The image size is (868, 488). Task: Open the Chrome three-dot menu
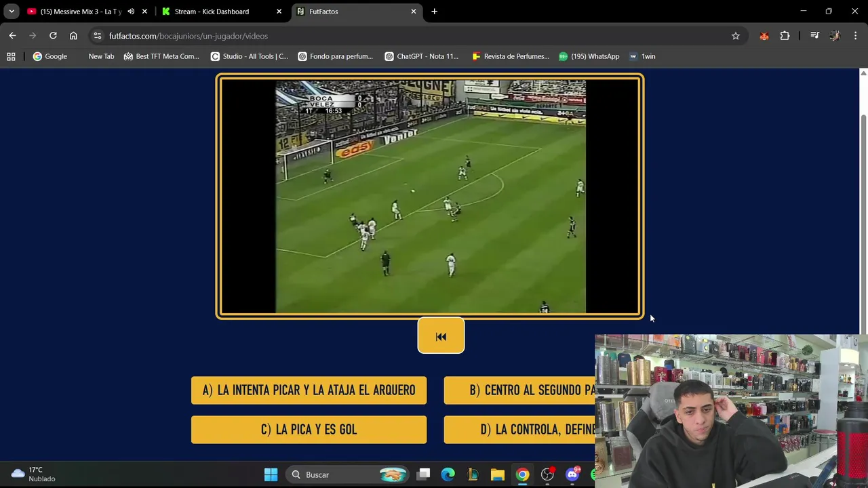tap(855, 36)
